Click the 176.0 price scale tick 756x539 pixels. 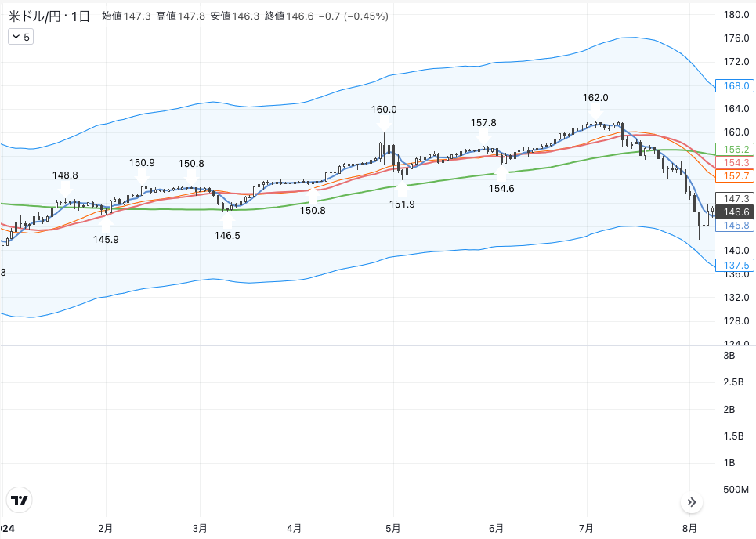pyautogui.click(x=736, y=38)
